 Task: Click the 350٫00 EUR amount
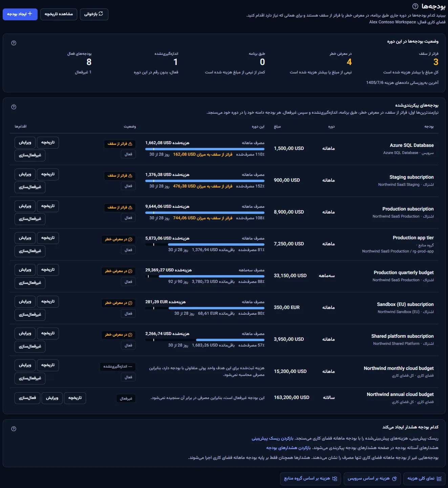pos(287,307)
